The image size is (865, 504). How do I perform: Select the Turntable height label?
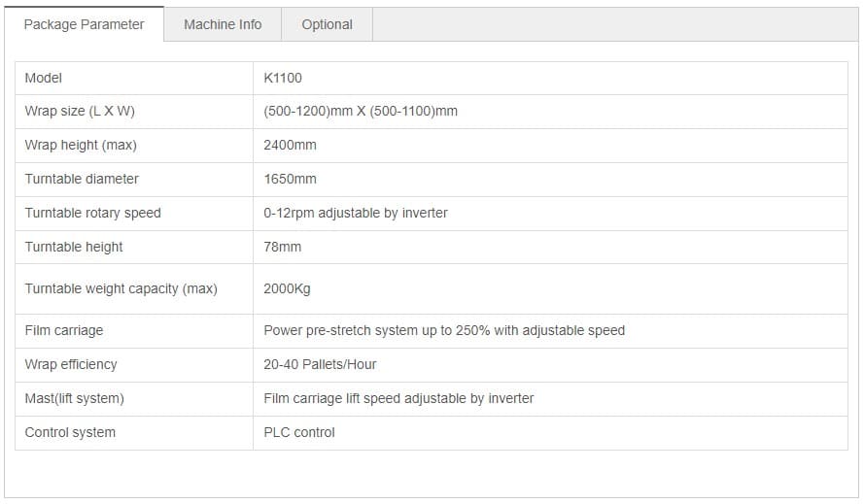pyautogui.click(x=73, y=247)
